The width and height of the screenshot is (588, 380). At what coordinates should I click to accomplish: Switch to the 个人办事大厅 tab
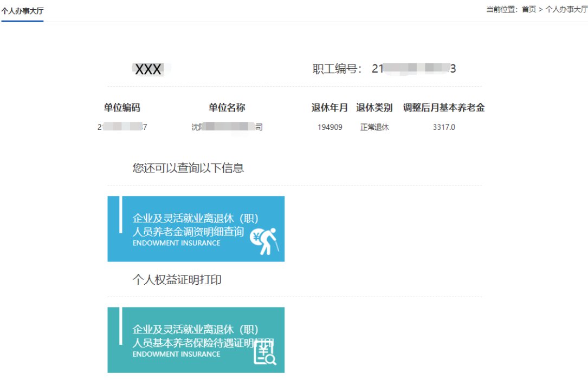[x=22, y=10]
